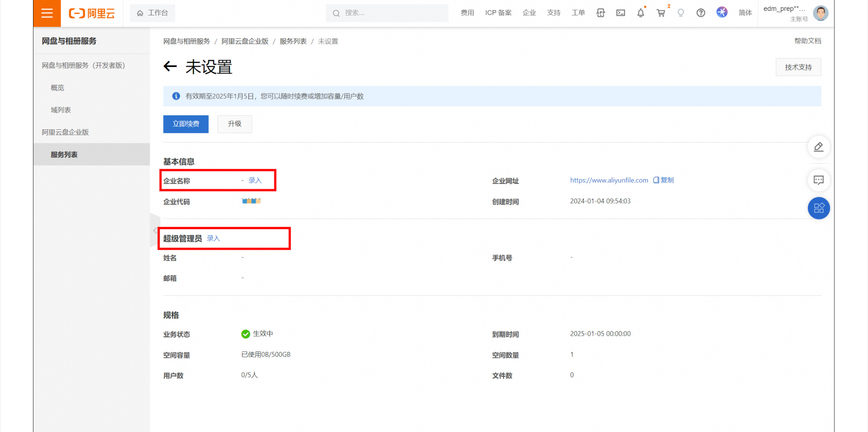Click the 生效中 green status check icon
The width and height of the screenshot is (868, 432).
(x=245, y=334)
